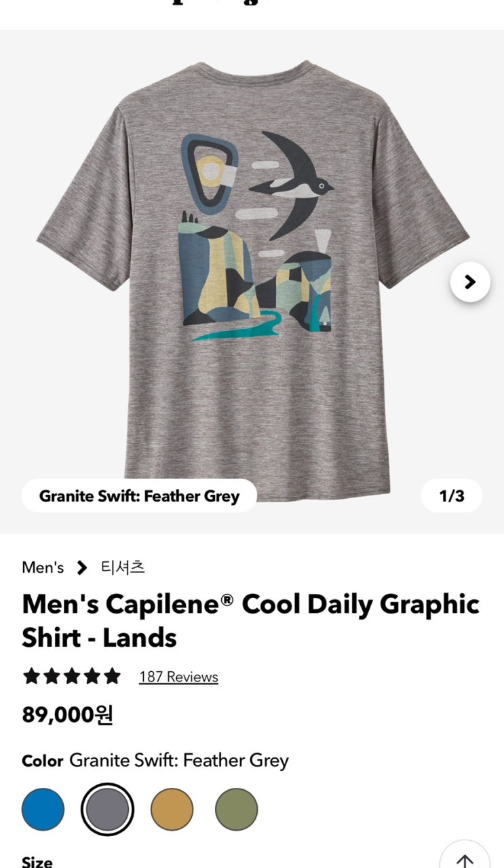Click the product title Capilene Cool Daily
The width and height of the screenshot is (504, 868).
[250, 620]
